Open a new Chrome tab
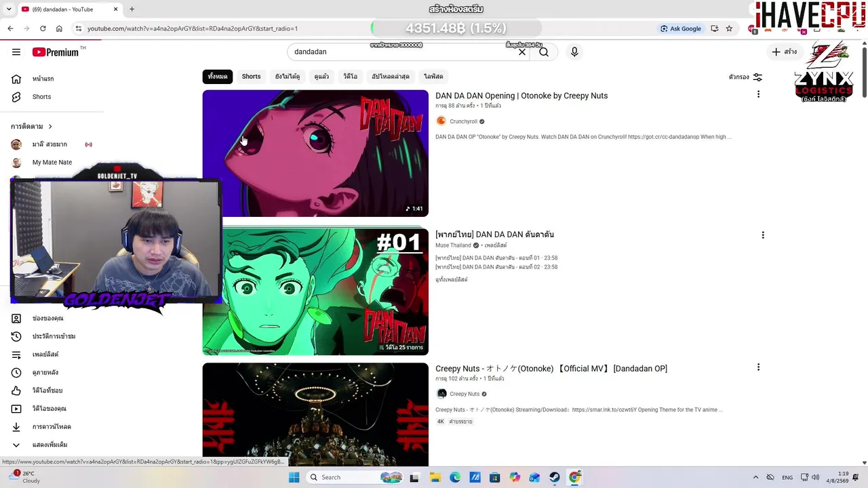Screen dimensions: 868x488 point(132,9)
